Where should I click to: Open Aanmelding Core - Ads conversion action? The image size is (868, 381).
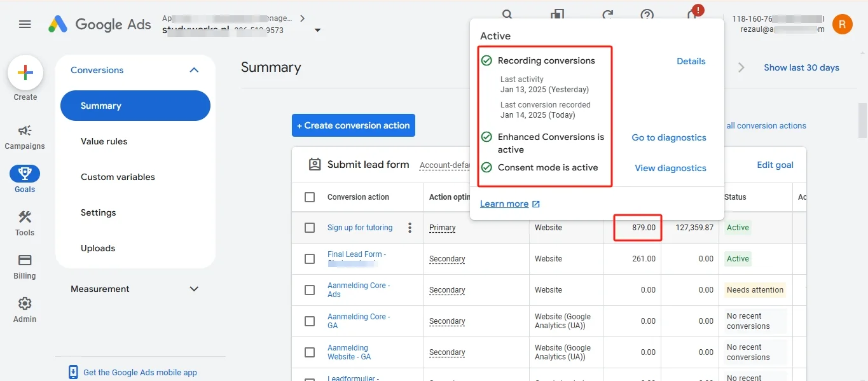359,290
